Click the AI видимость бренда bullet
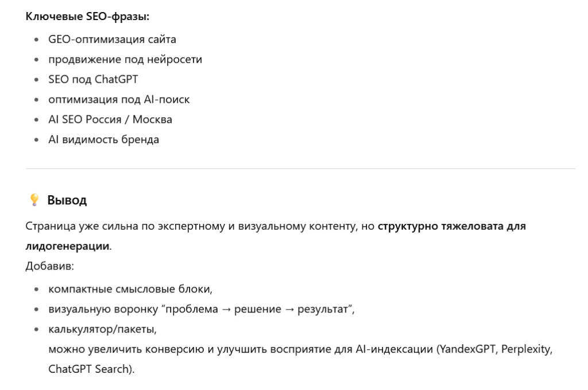The image size is (588, 390). pyautogui.click(x=103, y=140)
